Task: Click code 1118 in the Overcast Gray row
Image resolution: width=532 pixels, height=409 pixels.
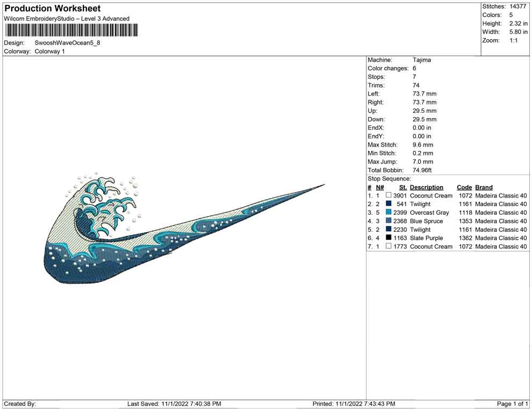Action: (465, 213)
